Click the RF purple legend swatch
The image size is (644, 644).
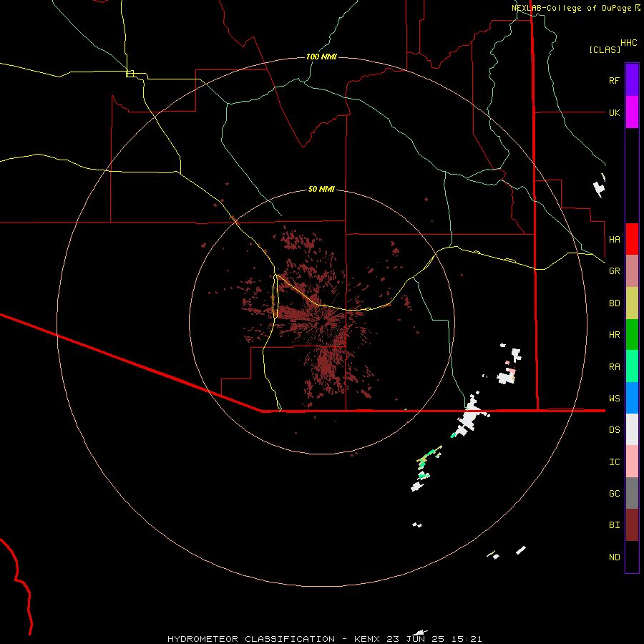[x=632, y=80]
